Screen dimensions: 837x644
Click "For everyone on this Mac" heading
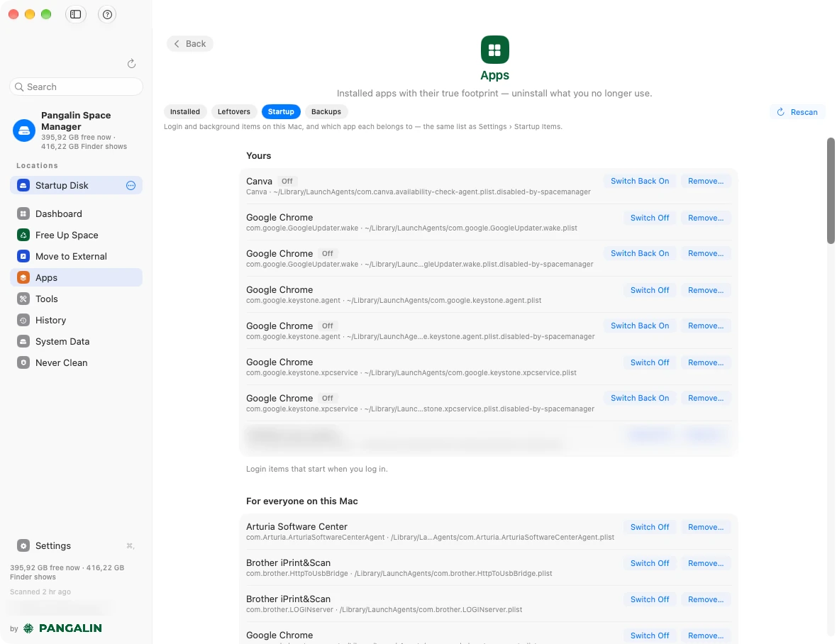[301, 501]
